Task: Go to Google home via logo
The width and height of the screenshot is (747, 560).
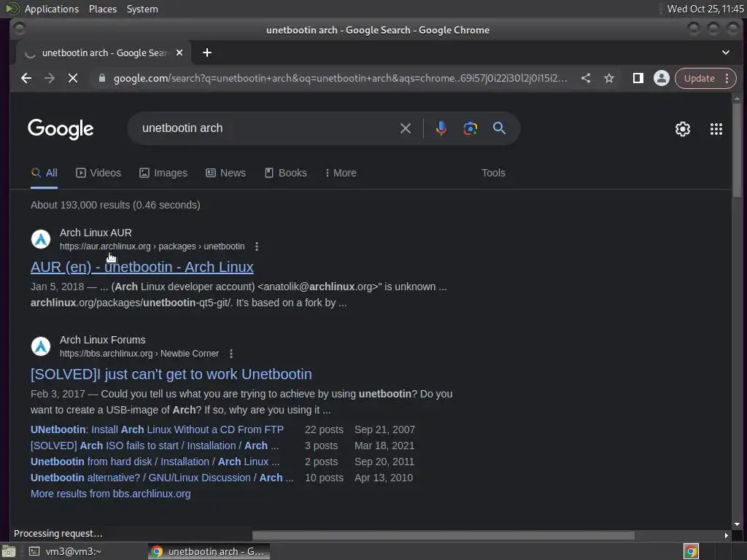Action: [x=61, y=129]
